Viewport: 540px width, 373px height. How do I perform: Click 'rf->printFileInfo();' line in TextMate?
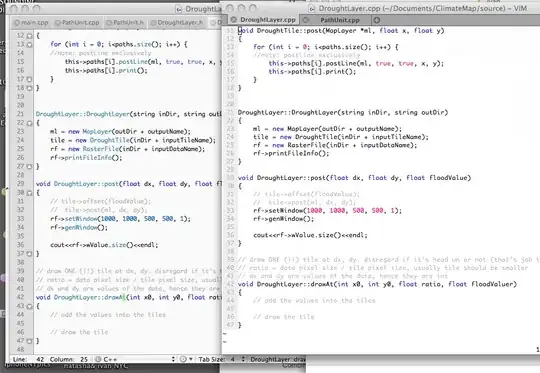click(86, 158)
